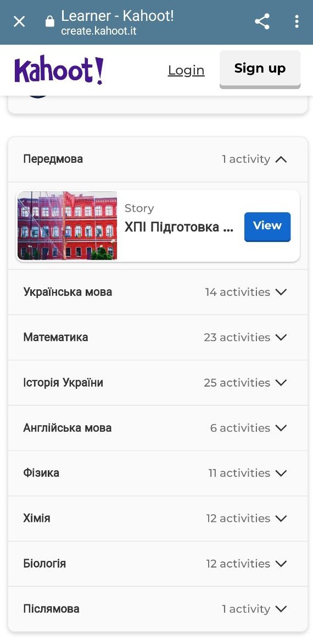Collapse the Передмова section chevron

(281, 159)
